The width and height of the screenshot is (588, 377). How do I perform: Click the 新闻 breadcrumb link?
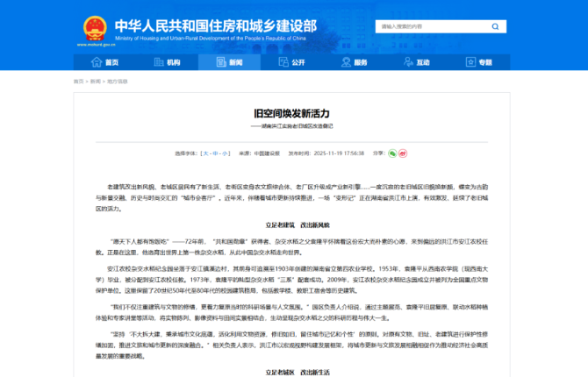[96, 81]
